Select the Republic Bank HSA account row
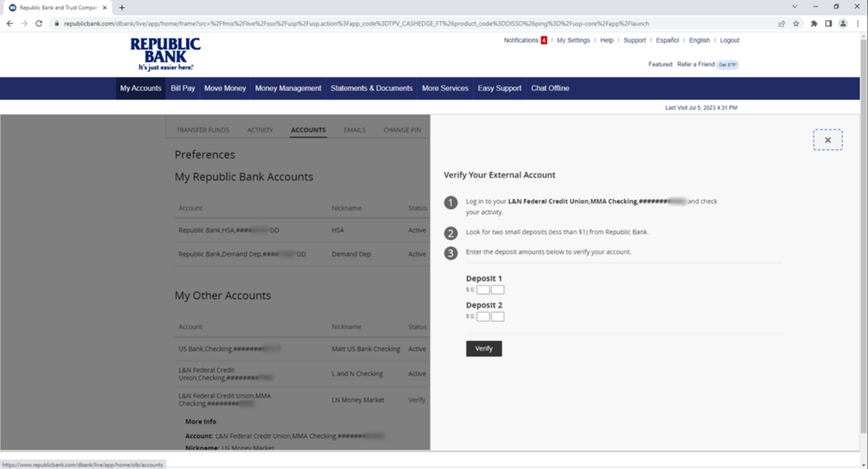The width and height of the screenshot is (868, 469). coord(302,230)
